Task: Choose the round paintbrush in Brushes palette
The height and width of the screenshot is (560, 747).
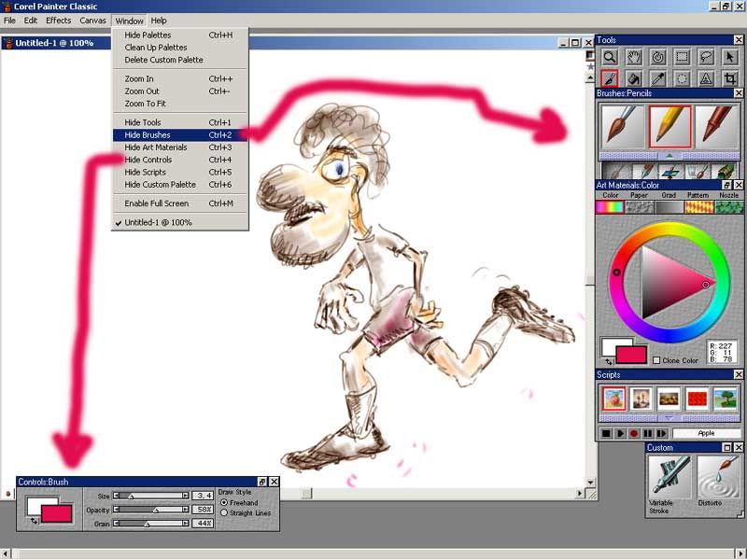Action: 623,126
